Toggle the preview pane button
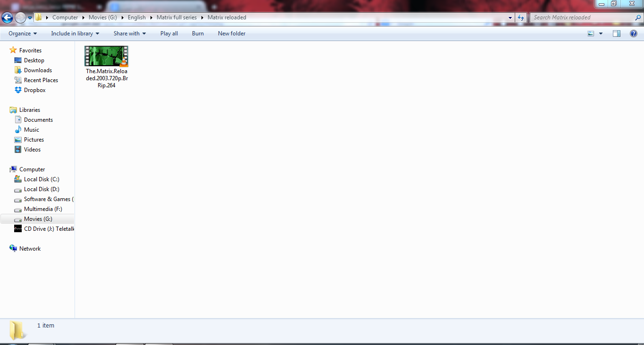Screen dimensions: 644x345 click(617, 34)
